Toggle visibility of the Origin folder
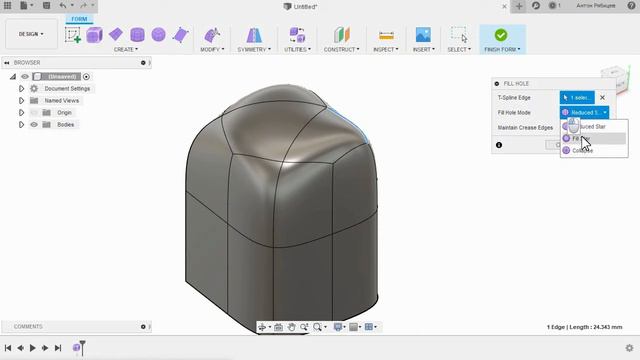640x360 pixels. (34, 113)
